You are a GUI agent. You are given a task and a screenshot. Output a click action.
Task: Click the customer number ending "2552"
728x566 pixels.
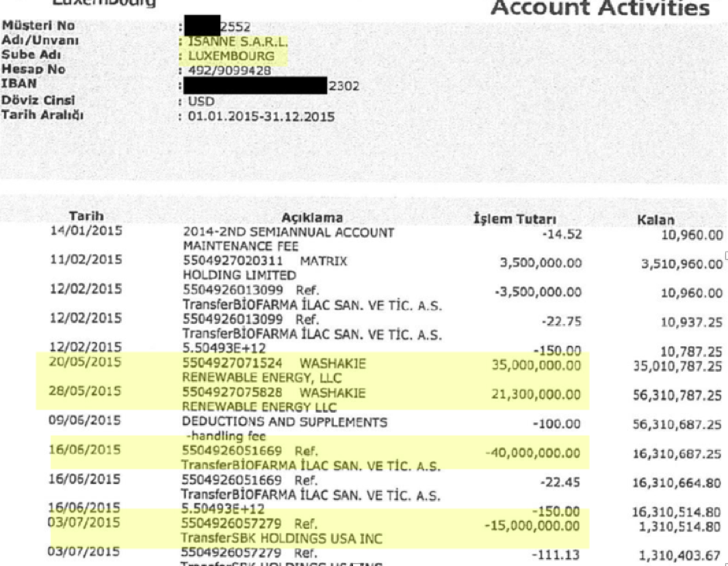coord(235,27)
